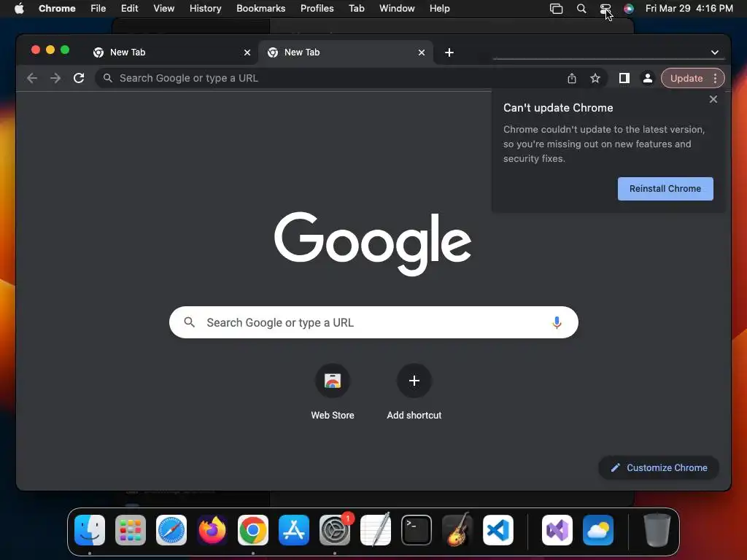Switch to the first New Tab tab
The height and width of the screenshot is (560, 747).
click(171, 52)
